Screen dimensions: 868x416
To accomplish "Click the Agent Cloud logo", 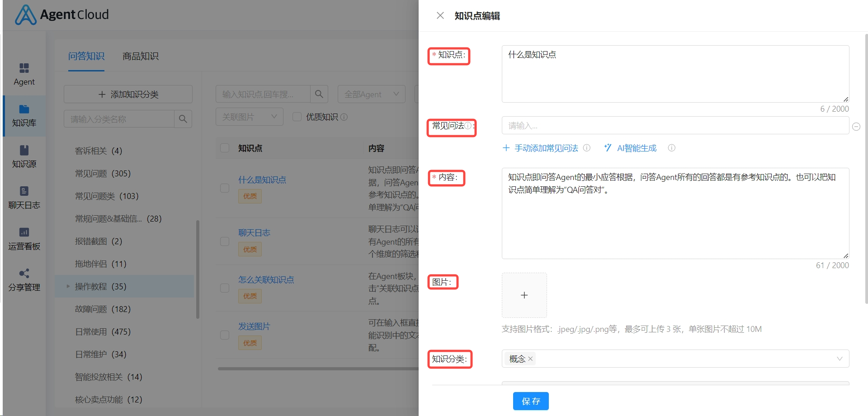I will (x=62, y=14).
